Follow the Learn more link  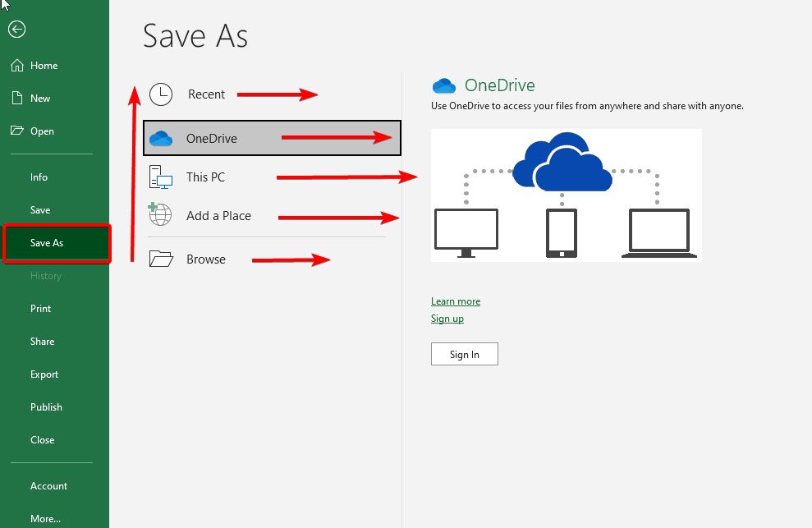pos(455,301)
